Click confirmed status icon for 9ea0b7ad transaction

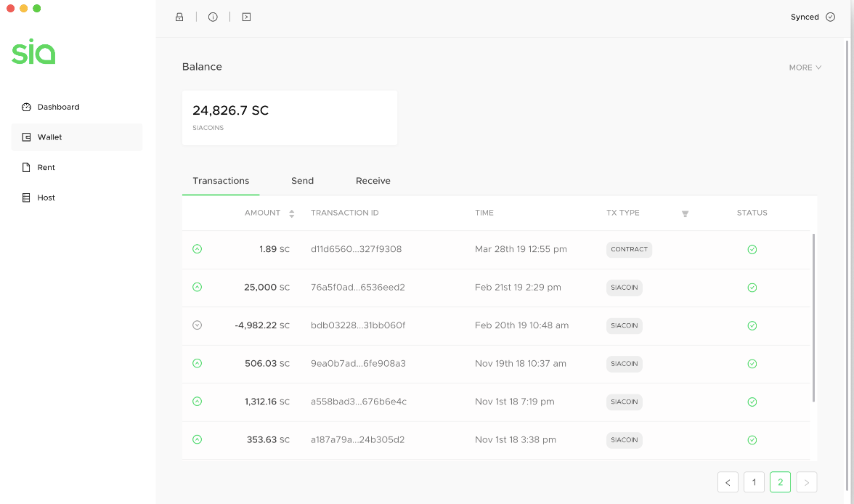click(x=752, y=364)
